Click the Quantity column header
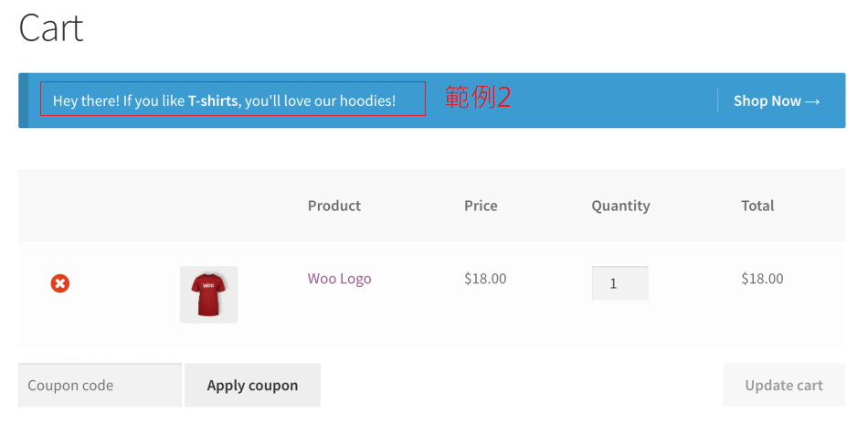 pyautogui.click(x=620, y=206)
